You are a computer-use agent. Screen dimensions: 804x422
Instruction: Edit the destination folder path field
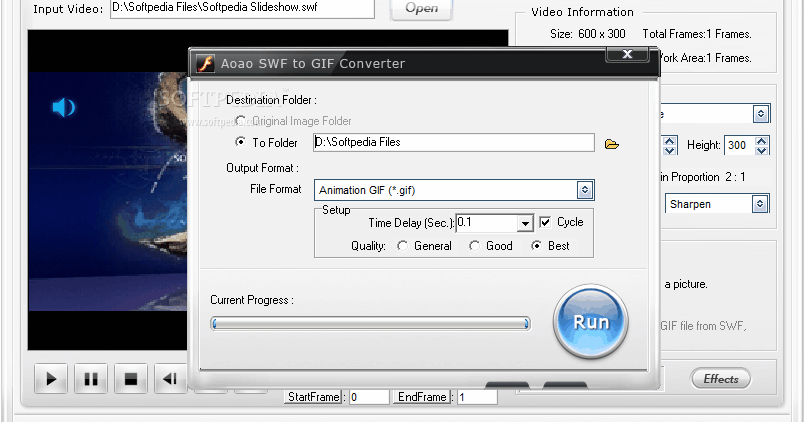pos(454,143)
